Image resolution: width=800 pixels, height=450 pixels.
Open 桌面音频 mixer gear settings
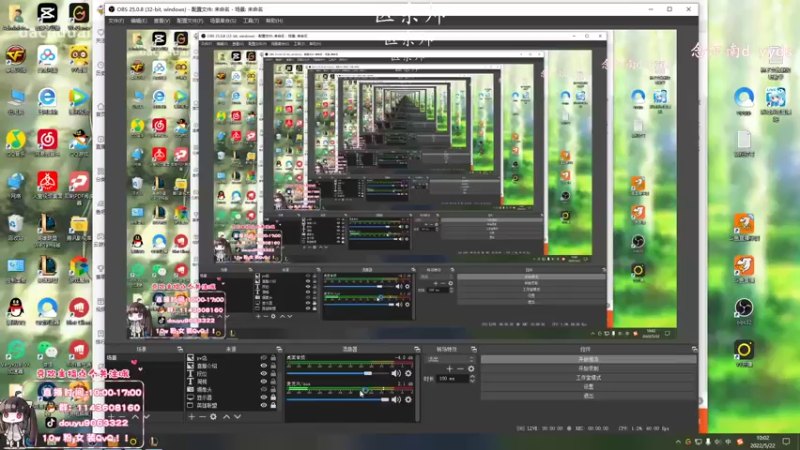point(408,373)
